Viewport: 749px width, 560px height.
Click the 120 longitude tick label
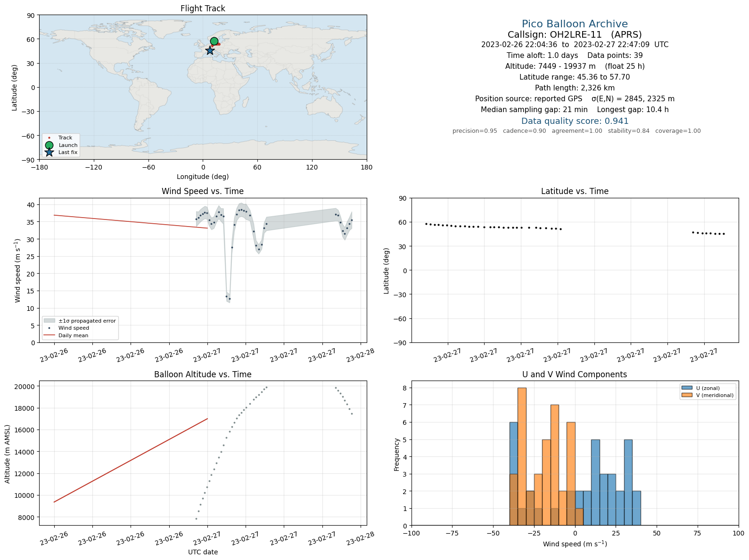click(x=312, y=167)
